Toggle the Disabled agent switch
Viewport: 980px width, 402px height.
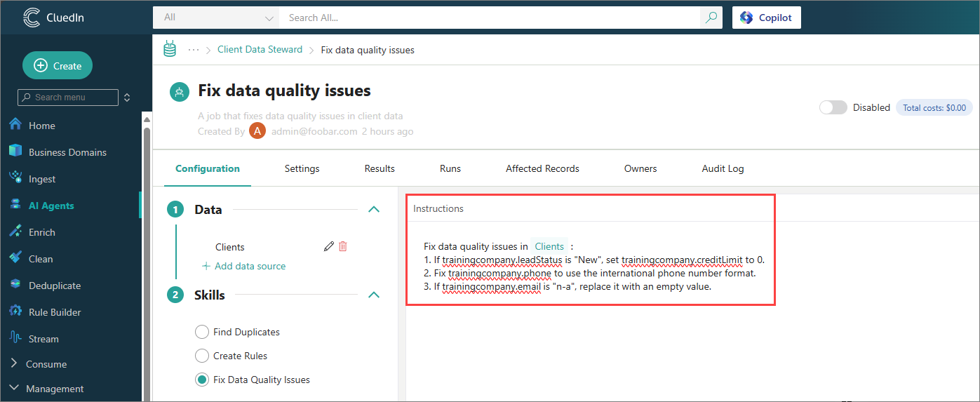point(833,107)
